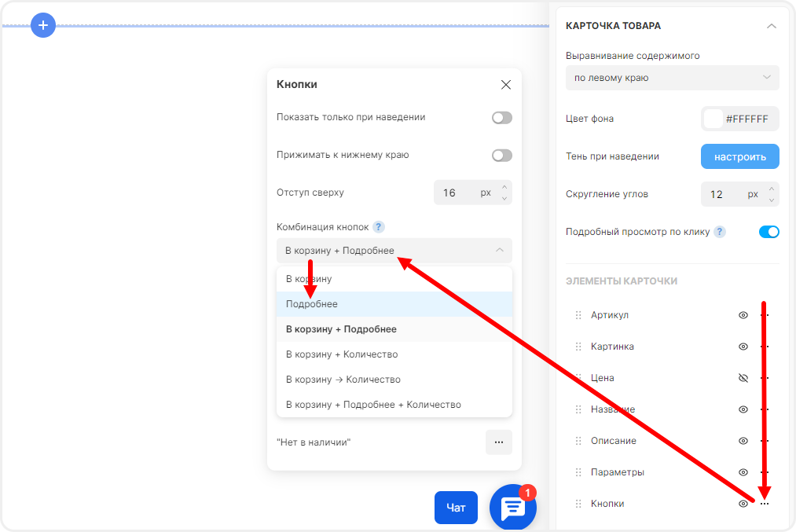This screenshot has width=796, height=532.
Task: Click the настроить shadow button
Action: click(x=739, y=156)
